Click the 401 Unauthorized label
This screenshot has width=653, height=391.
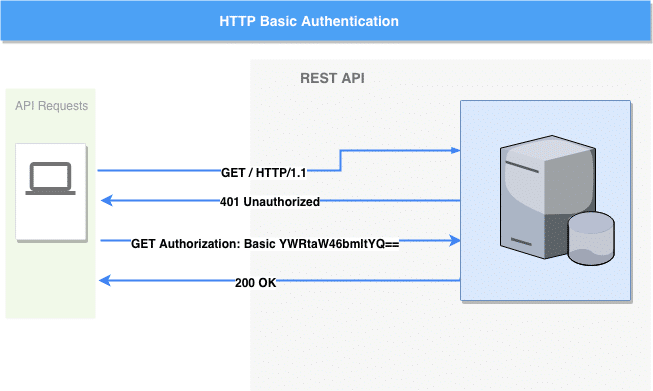[270, 202]
